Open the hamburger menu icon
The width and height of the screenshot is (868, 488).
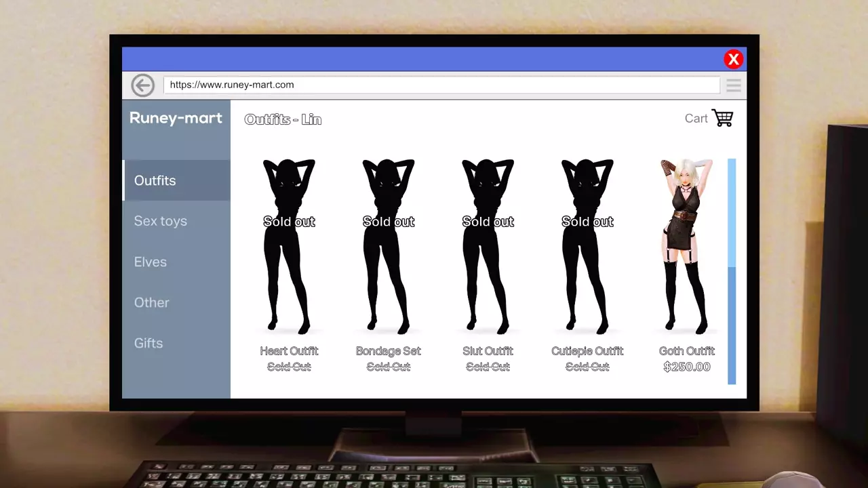(x=733, y=85)
